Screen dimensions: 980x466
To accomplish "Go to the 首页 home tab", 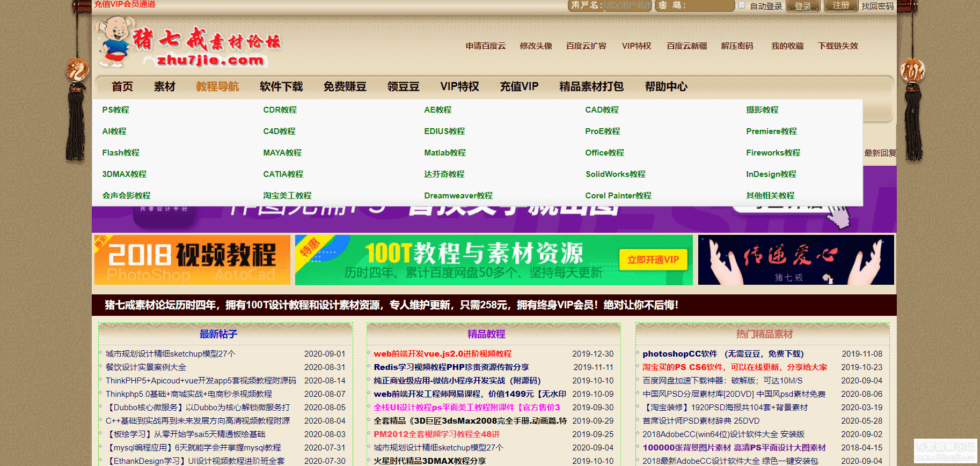I will point(122,87).
